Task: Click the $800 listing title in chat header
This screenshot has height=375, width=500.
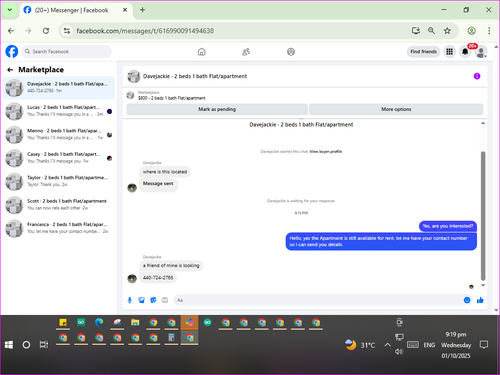Action: tap(172, 98)
